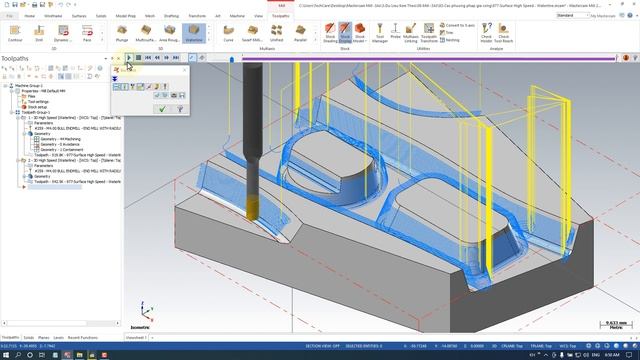Screen dimensions: 640x360
Task: Select Stock setup tree item
Action: (37, 107)
